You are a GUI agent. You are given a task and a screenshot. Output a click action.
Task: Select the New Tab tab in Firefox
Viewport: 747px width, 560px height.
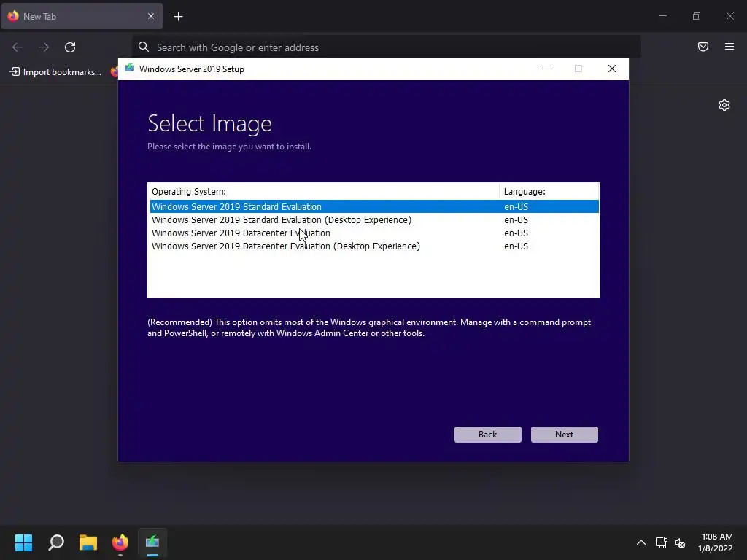[x=82, y=16]
